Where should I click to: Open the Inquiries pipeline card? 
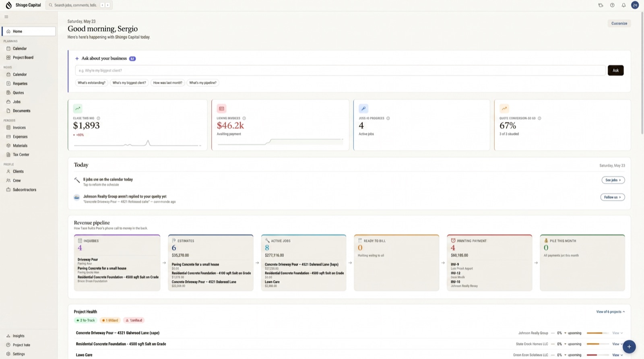[x=117, y=263]
